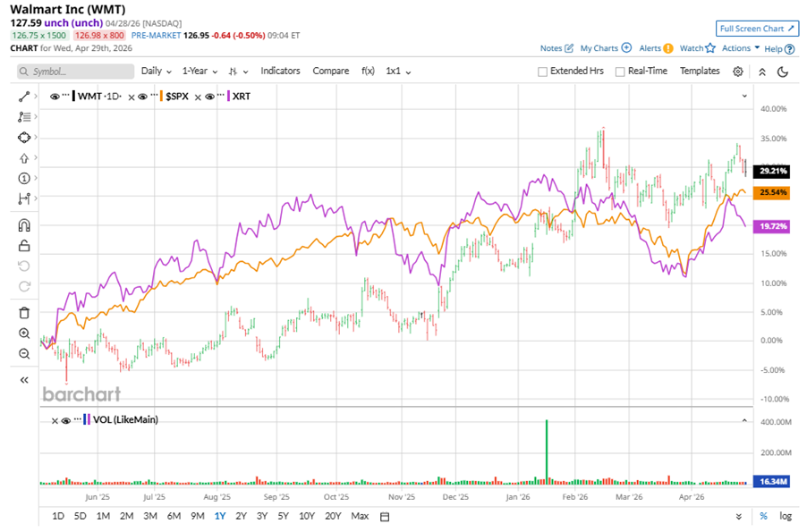The image size is (807, 532).
Task: Open the 1-Year period dropdown
Action: [x=201, y=72]
